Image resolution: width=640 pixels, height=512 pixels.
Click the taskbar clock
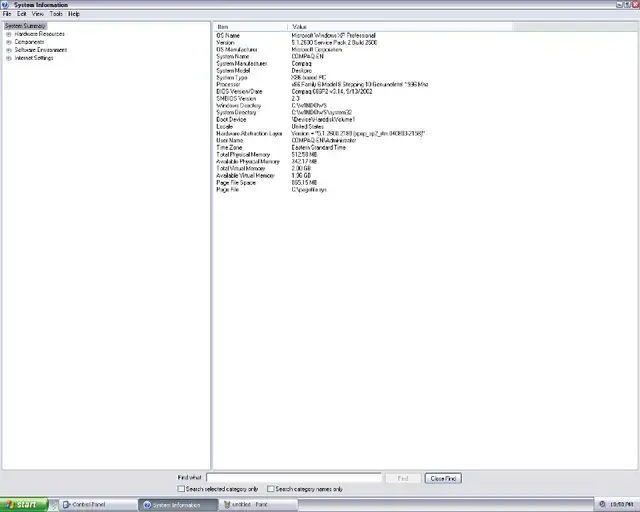pyautogui.click(x=622, y=505)
